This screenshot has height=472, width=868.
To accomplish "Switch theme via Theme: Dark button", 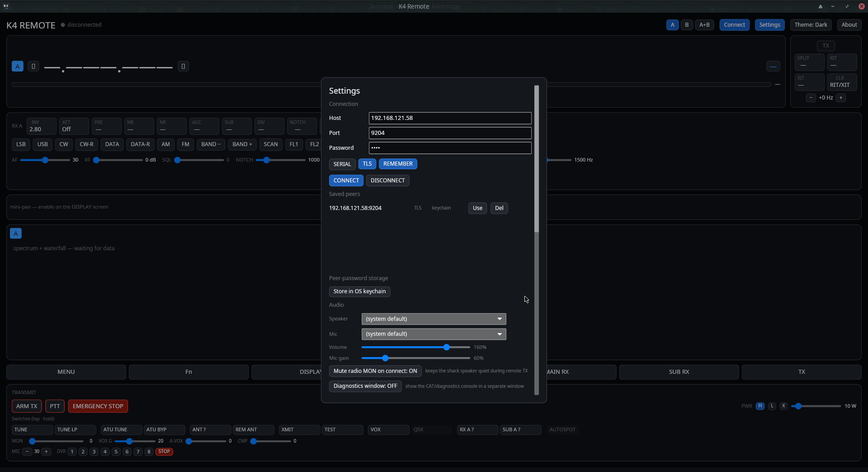I will tap(811, 25).
